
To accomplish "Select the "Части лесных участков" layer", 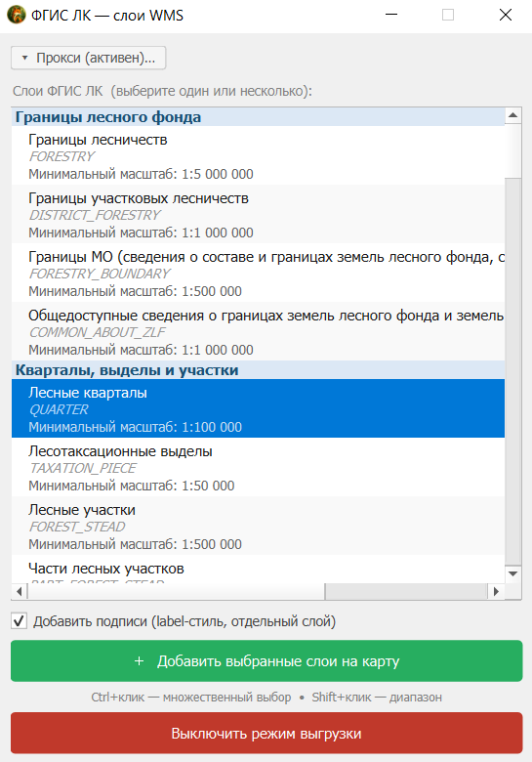I will (259, 569).
